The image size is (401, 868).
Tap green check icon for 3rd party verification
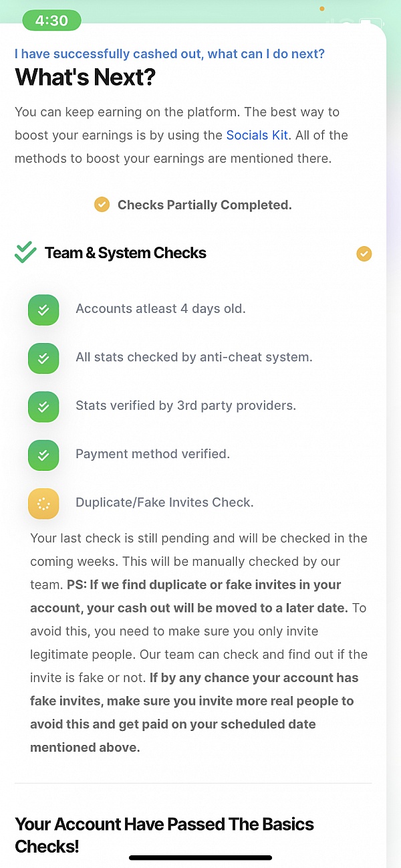pos(43,407)
